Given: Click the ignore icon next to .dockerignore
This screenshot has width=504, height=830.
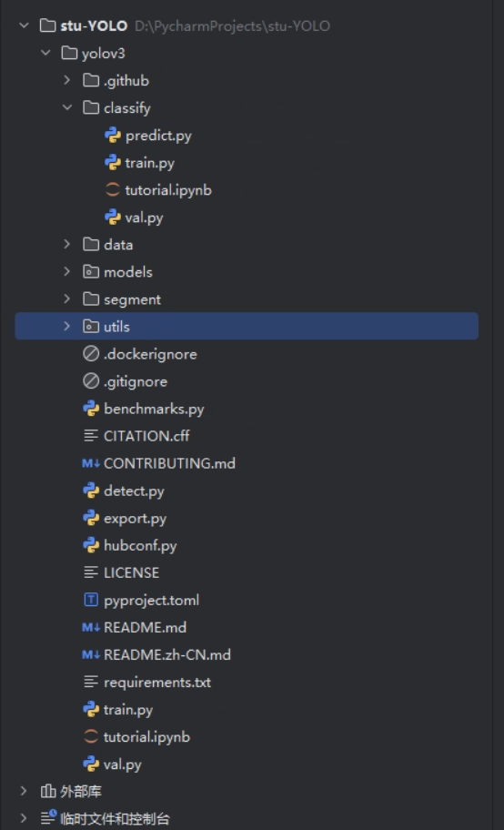Looking at the screenshot, I should point(91,354).
